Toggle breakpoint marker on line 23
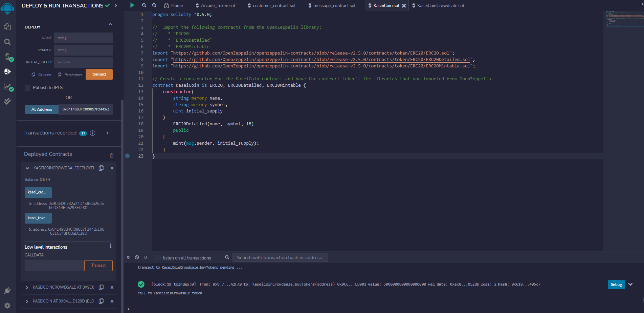Image resolution: width=644 pixels, height=313 pixels. (128, 156)
